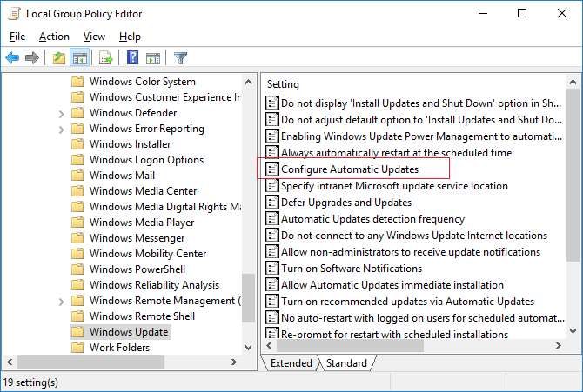Select Defer Upgrades and Updates policy

tap(345, 203)
